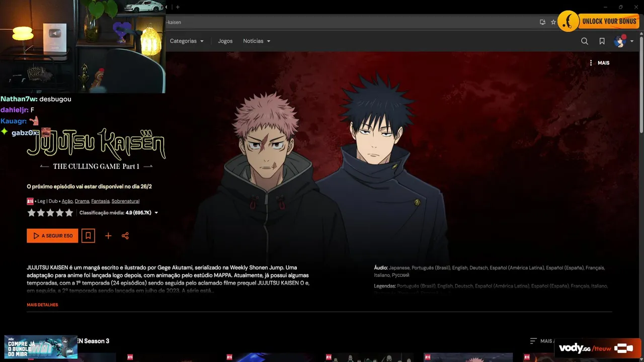644x362 pixels.
Task: Select the Season 3 heading text
Action: click(x=93, y=341)
